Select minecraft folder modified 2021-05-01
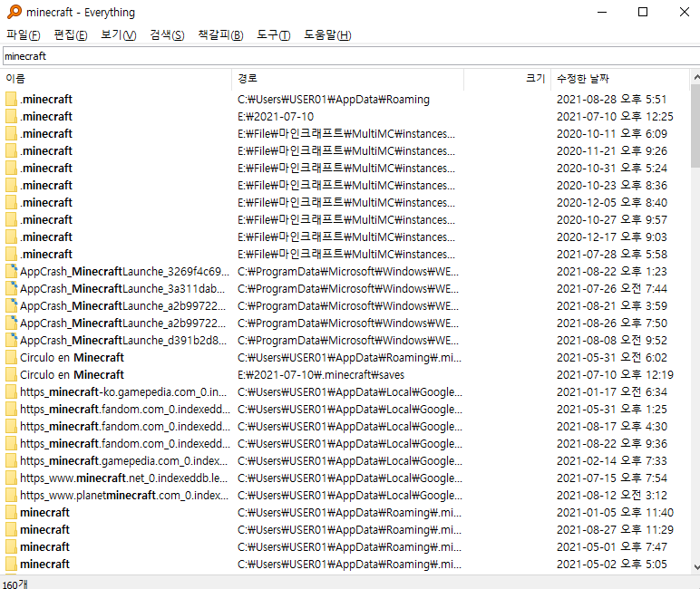 click(345, 547)
